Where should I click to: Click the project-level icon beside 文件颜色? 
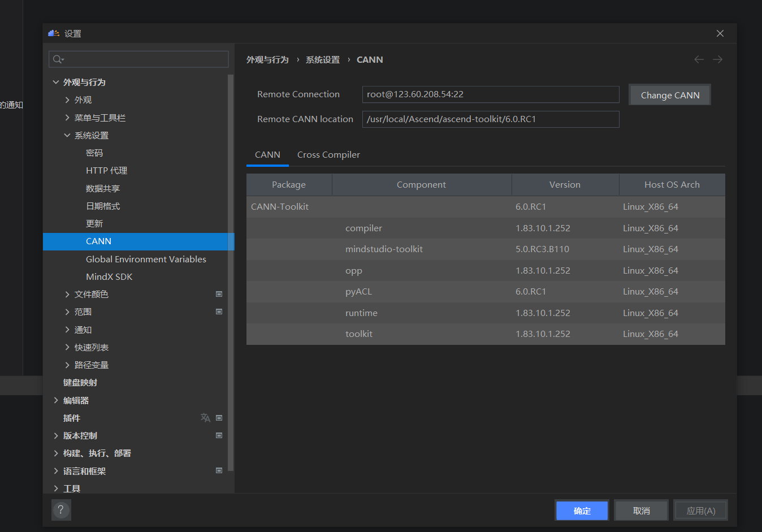coord(219,294)
